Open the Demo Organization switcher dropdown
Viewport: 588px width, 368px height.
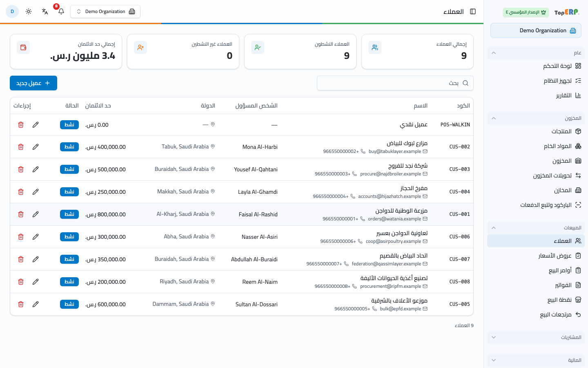(105, 11)
